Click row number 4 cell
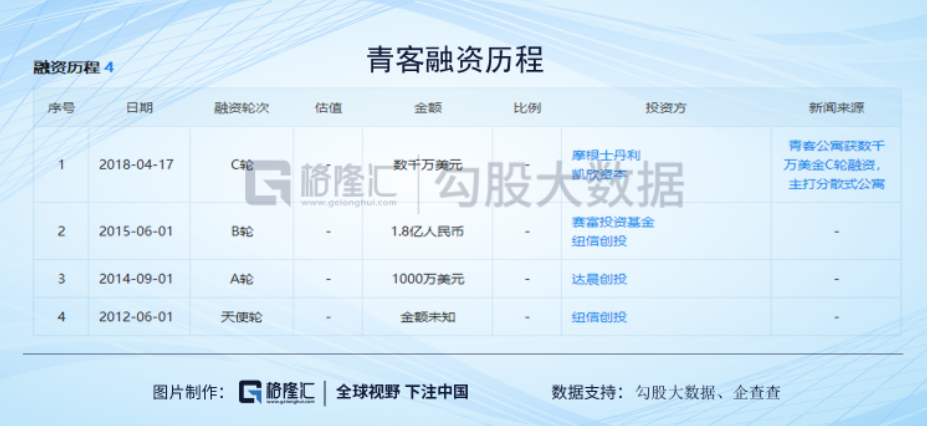 (x=61, y=317)
